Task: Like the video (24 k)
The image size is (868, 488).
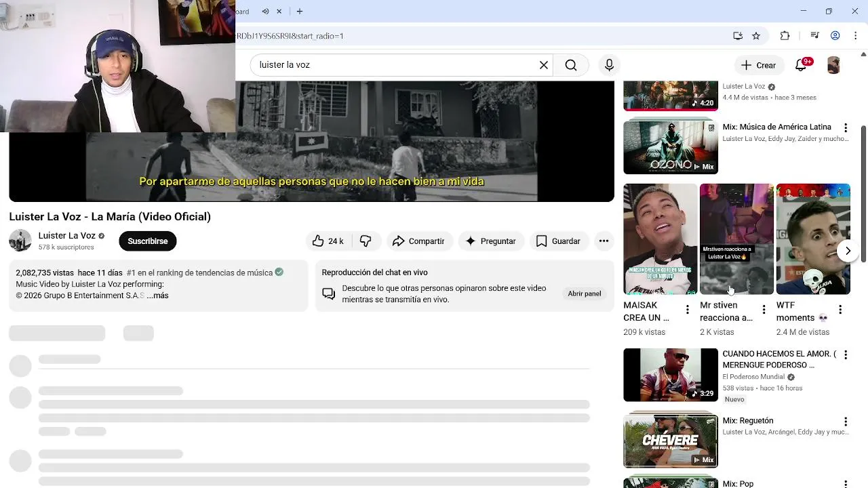Action: (x=328, y=241)
